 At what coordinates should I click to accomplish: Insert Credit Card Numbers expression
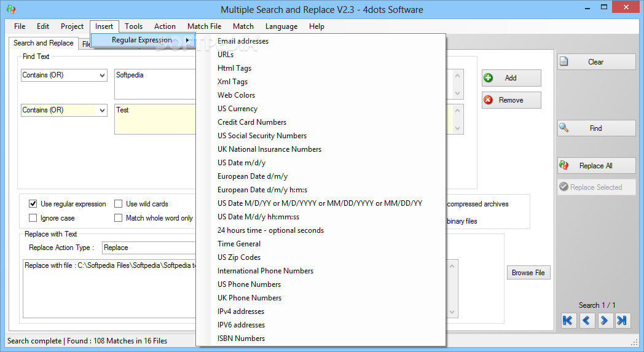pyautogui.click(x=321, y=122)
